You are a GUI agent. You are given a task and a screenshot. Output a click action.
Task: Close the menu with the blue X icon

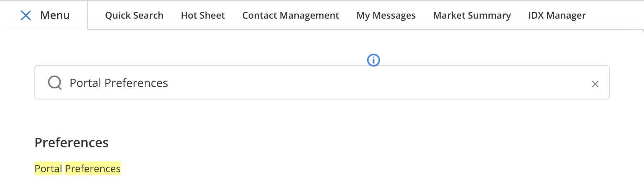pyautogui.click(x=26, y=15)
